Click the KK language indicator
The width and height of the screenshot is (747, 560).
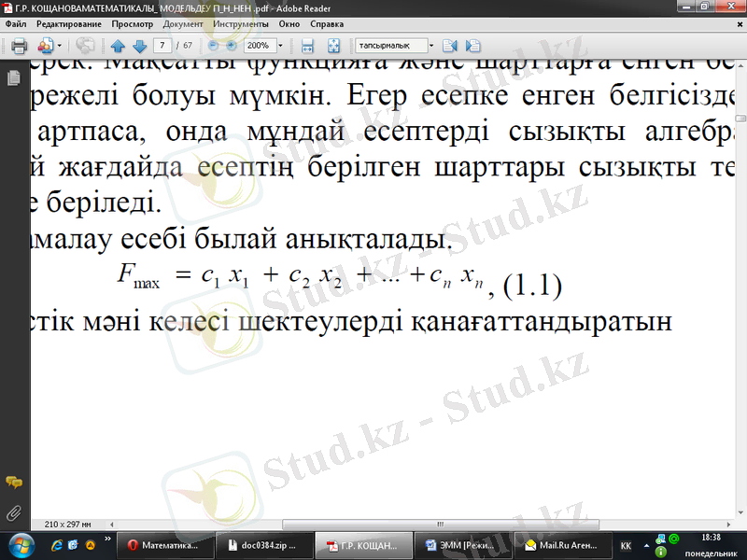click(x=626, y=546)
